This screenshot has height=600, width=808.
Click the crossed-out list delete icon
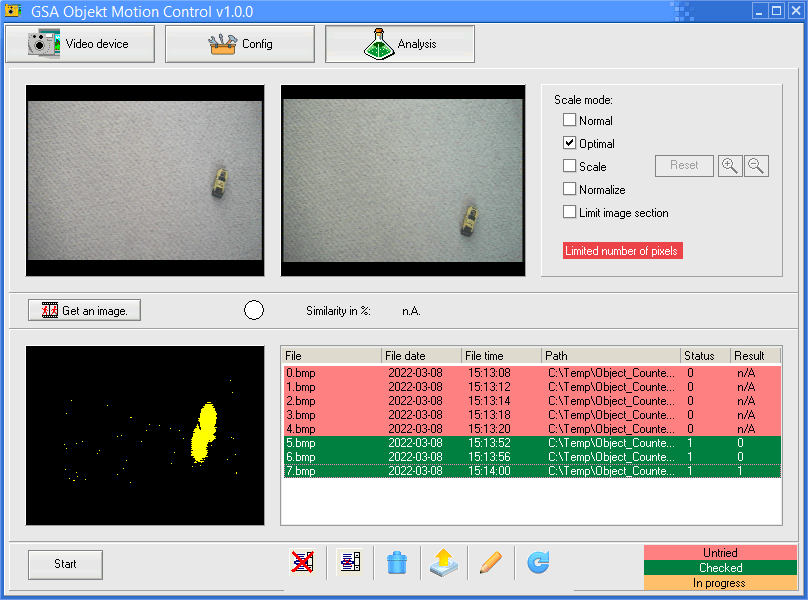[302, 562]
